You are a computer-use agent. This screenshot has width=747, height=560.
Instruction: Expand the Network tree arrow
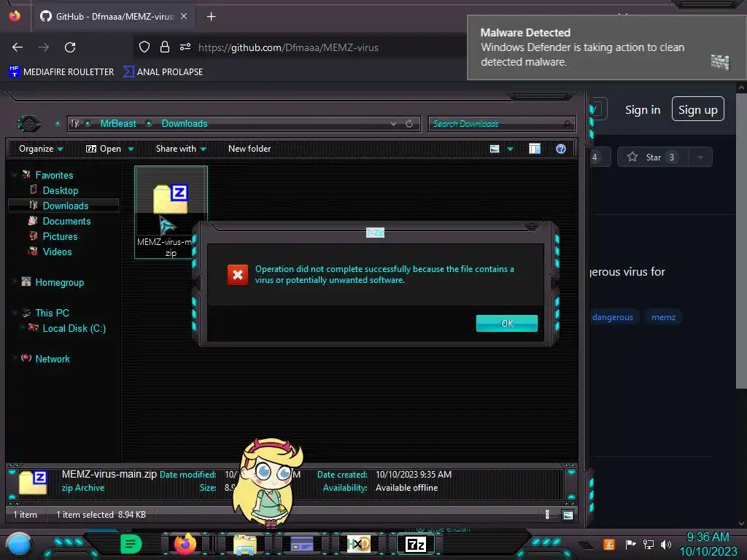pyautogui.click(x=15, y=358)
